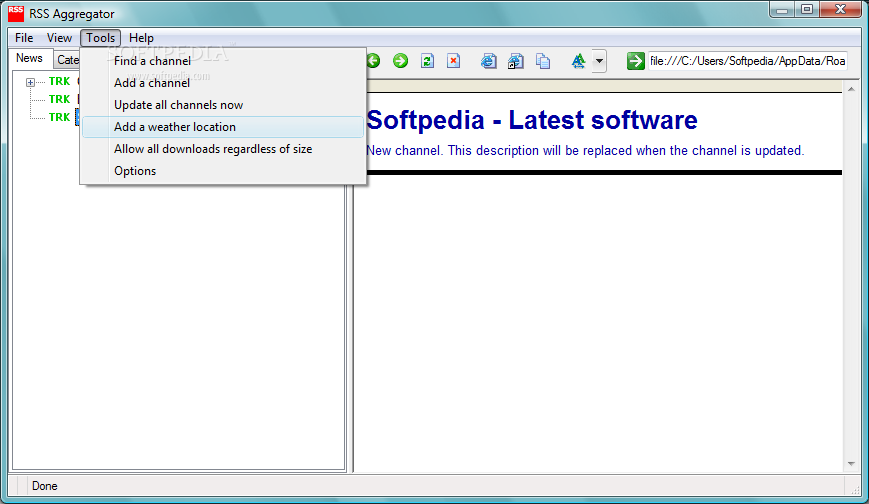Maximize the RSS Aggregator window
The width and height of the screenshot is (869, 504).
tap(807, 9)
